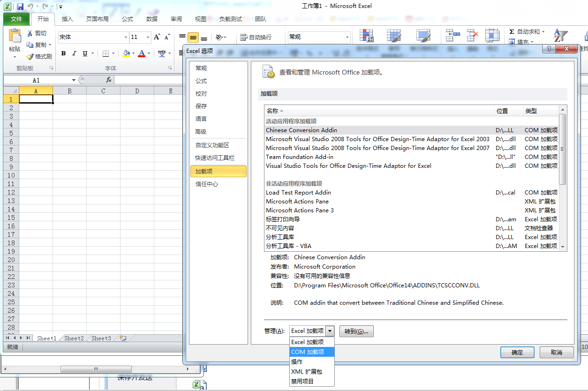Click the Cell Styles icon
588x391 pixels.
(x=423, y=36)
